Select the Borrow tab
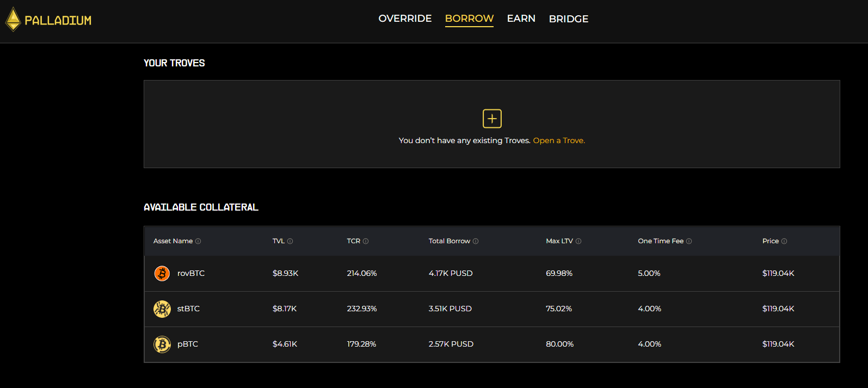 (x=469, y=19)
